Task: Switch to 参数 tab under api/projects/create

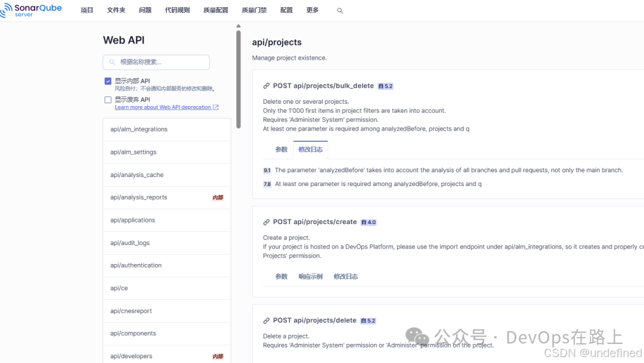Action: (281, 277)
